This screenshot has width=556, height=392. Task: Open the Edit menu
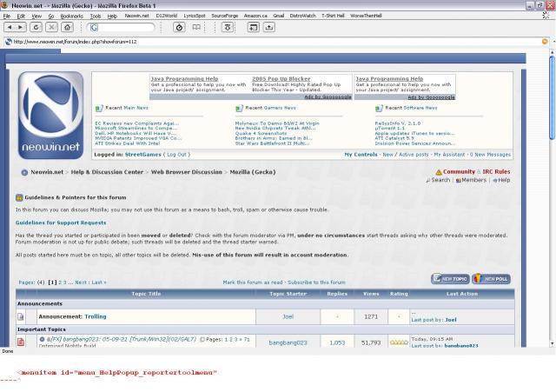[21, 16]
